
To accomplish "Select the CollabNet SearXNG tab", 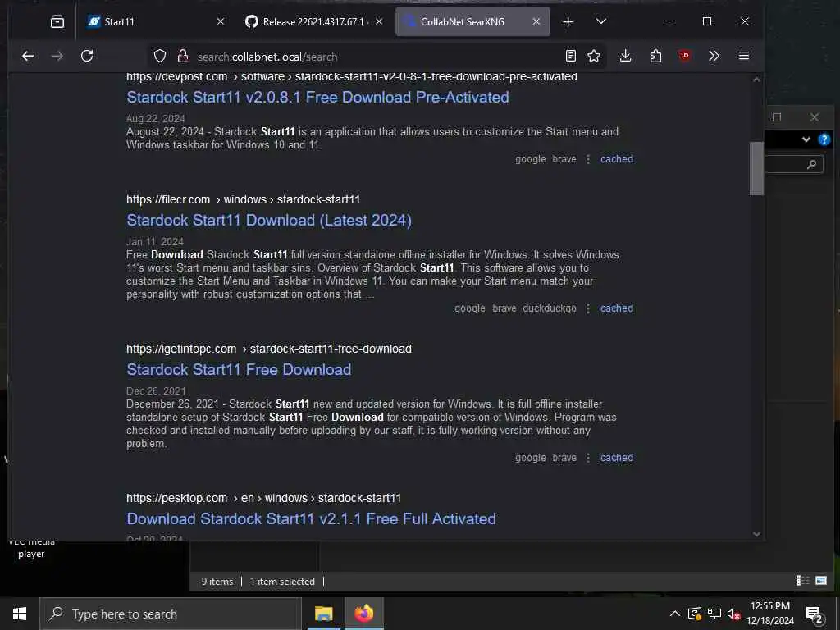I will click(472, 21).
